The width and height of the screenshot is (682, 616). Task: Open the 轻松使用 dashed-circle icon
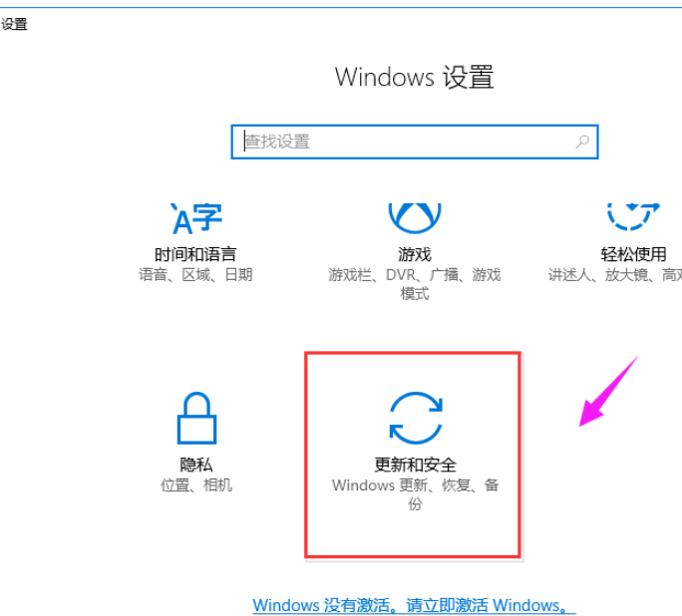click(633, 216)
